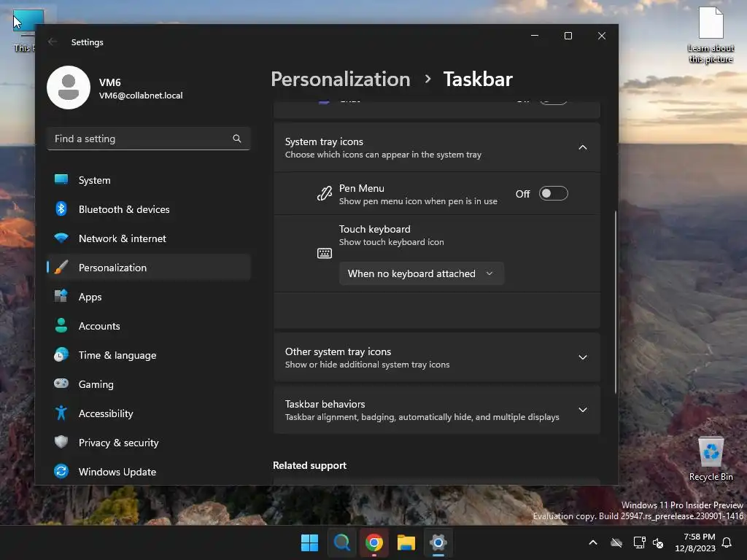The image size is (747, 560).
Task: Open the Windows Start menu
Action: (309, 542)
